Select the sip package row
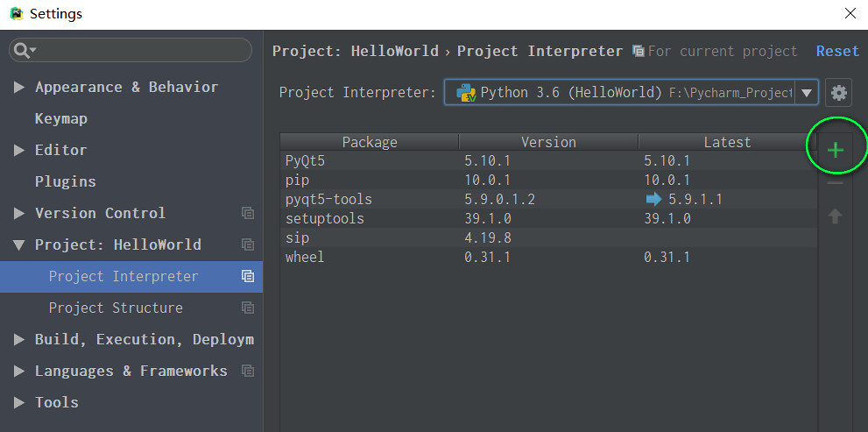Image resolution: width=868 pixels, height=432 pixels. point(548,238)
